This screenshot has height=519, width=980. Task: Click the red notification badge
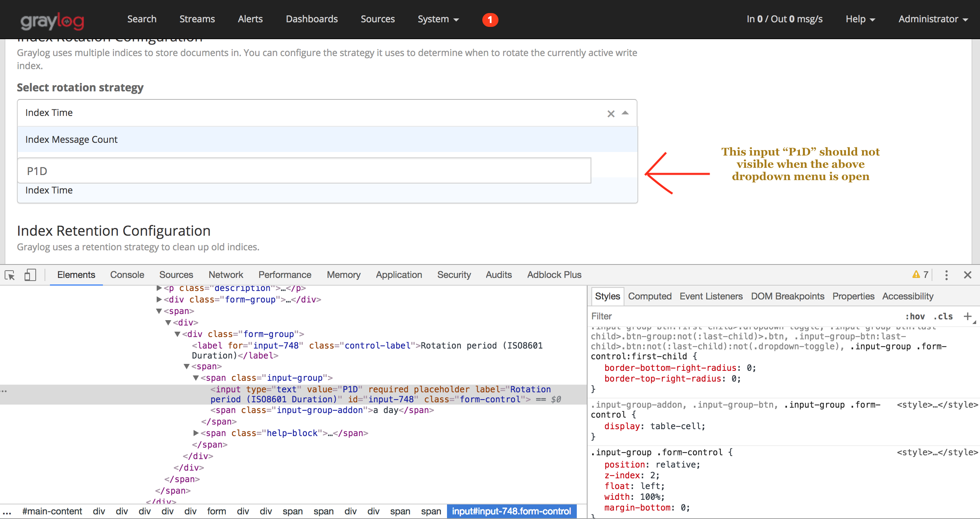point(490,20)
